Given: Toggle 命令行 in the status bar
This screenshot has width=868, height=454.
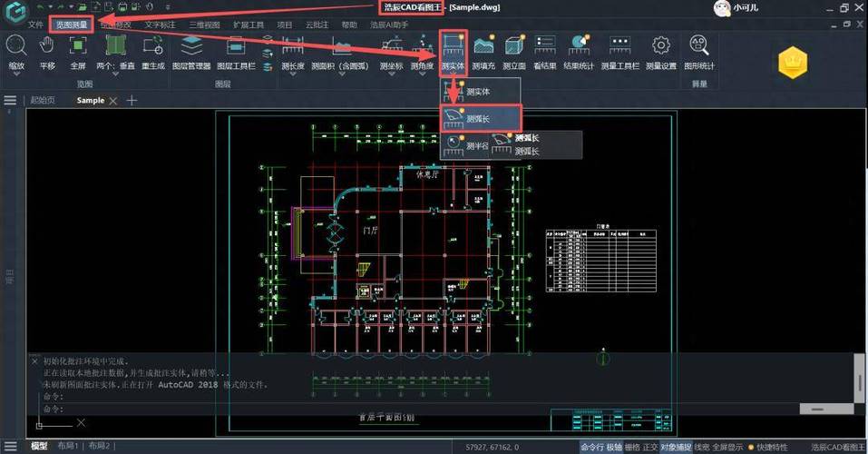Looking at the screenshot, I should [x=591, y=447].
